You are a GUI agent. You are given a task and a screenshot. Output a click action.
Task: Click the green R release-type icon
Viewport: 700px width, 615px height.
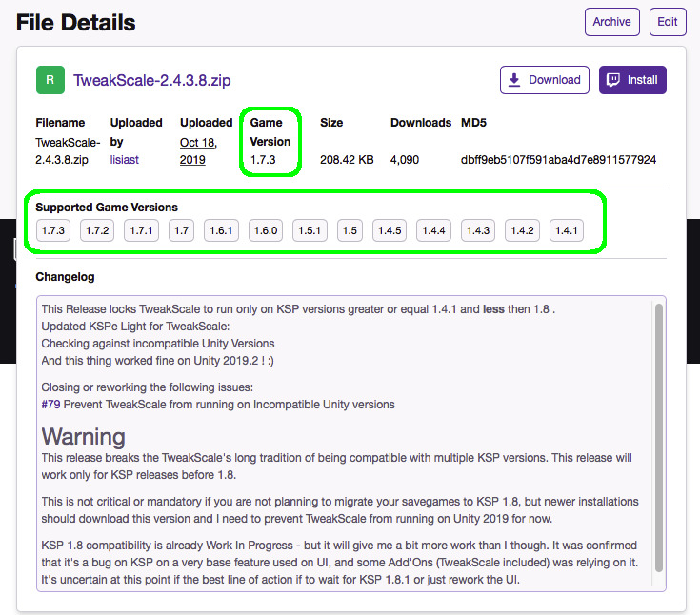(50, 80)
